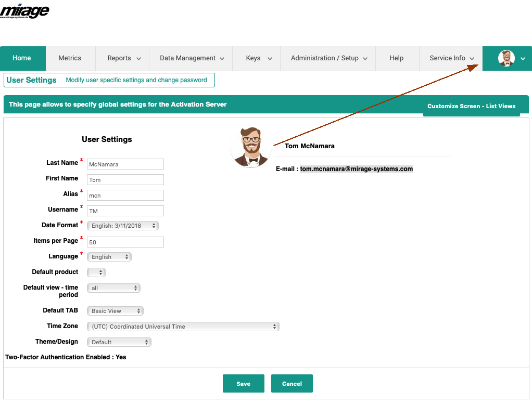The height and width of the screenshot is (404, 532).
Task: Choose a Language from the dropdown
Action: [x=109, y=257]
